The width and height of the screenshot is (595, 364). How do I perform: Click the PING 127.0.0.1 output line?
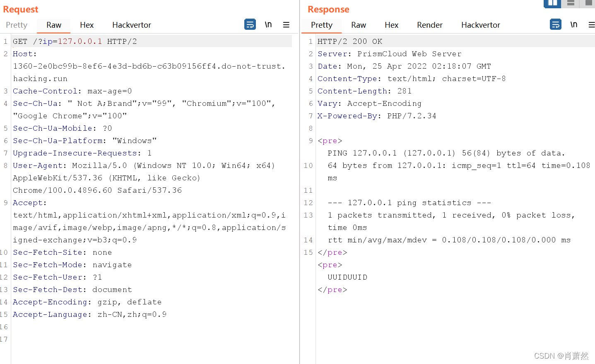[446, 153]
